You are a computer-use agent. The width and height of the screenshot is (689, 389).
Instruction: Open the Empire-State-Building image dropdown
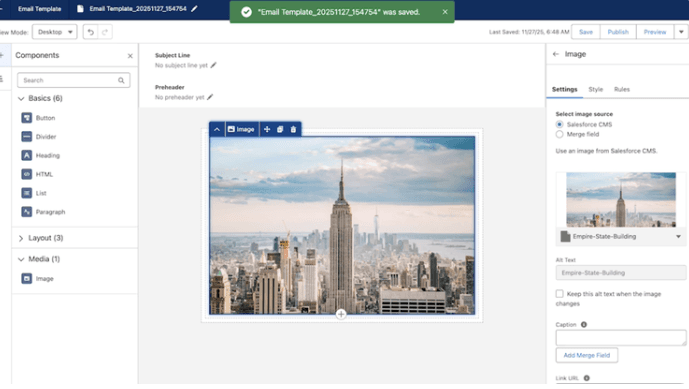(678, 236)
